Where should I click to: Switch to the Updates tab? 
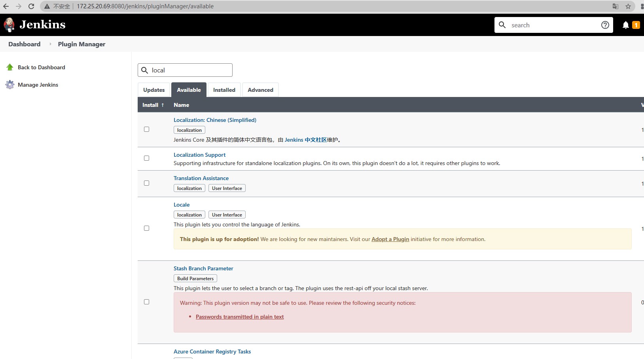[154, 90]
